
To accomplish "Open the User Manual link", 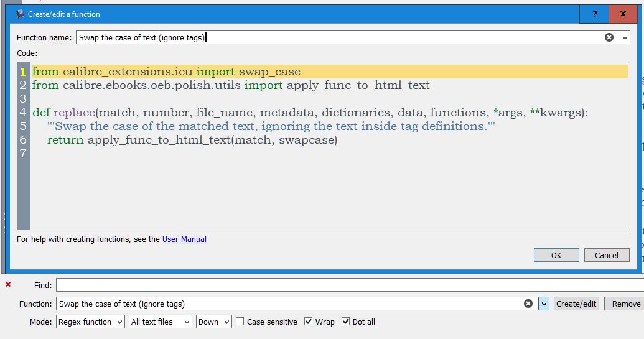I will point(184,239).
